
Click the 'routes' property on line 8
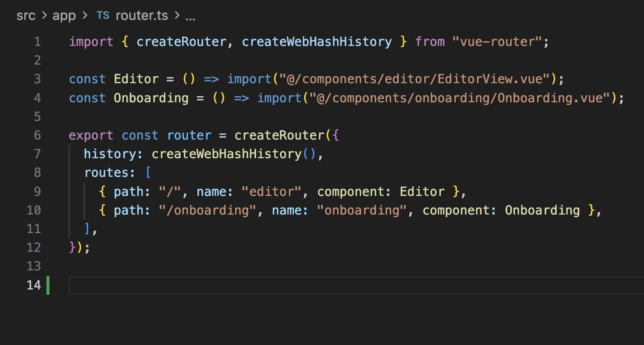tap(106, 172)
